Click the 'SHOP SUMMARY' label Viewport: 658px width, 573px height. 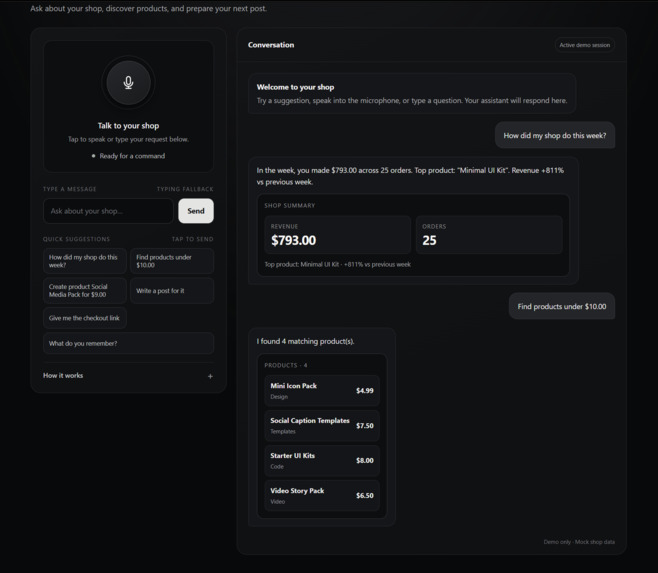coord(290,206)
